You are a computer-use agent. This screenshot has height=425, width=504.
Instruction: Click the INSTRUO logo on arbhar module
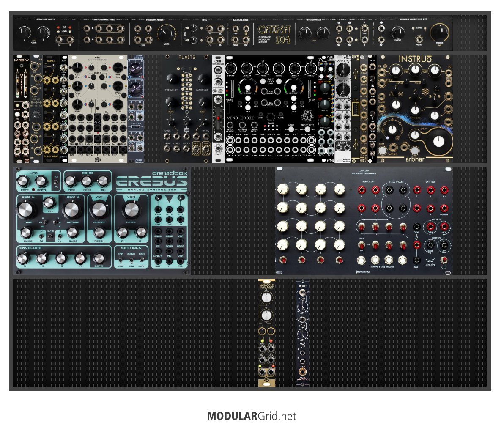click(415, 59)
